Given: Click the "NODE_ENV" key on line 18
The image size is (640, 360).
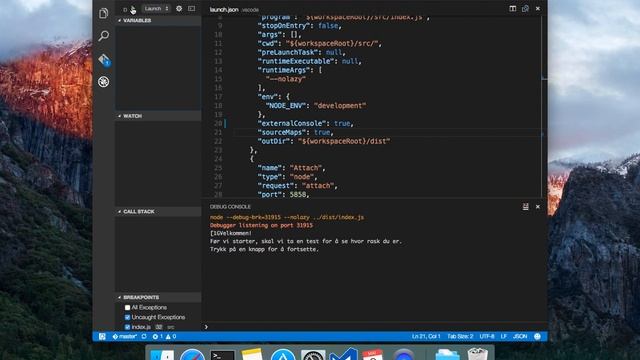Looking at the screenshot, I should coord(286,106).
